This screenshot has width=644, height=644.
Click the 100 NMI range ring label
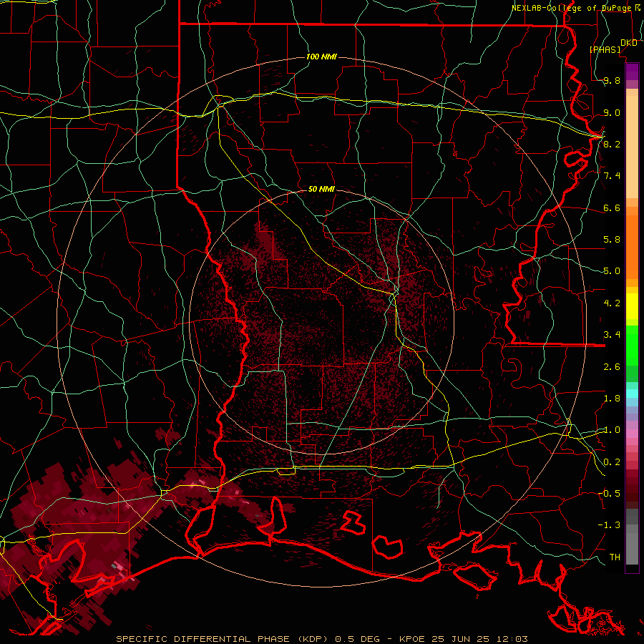tap(321, 57)
